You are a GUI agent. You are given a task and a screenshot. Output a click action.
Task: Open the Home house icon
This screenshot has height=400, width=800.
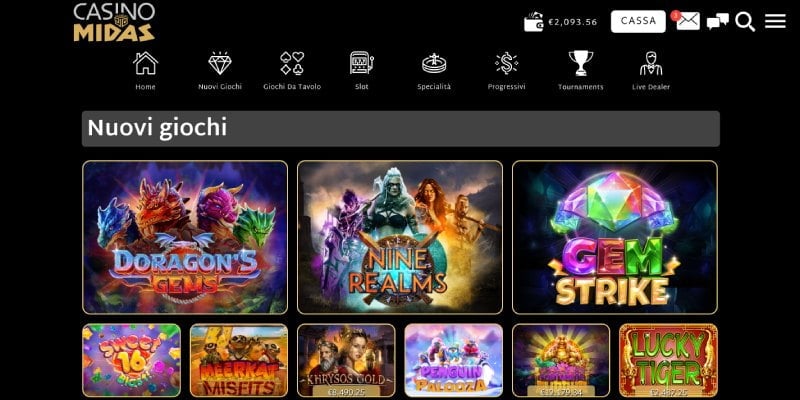pos(145,63)
